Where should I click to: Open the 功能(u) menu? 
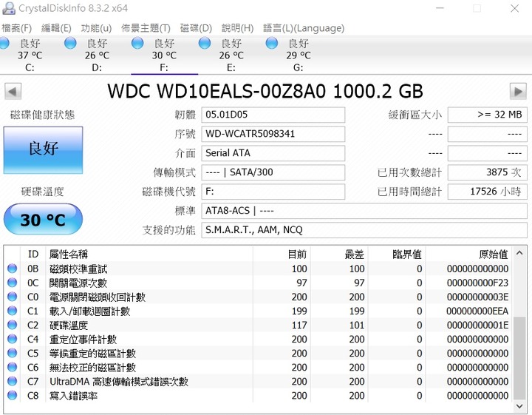coord(96,28)
